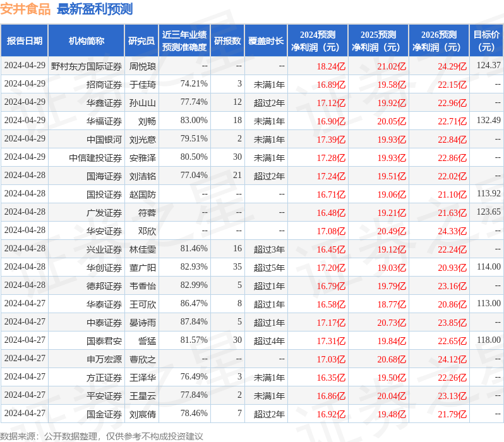
Task: Click target price 114.00
Action: coord(489,267)
